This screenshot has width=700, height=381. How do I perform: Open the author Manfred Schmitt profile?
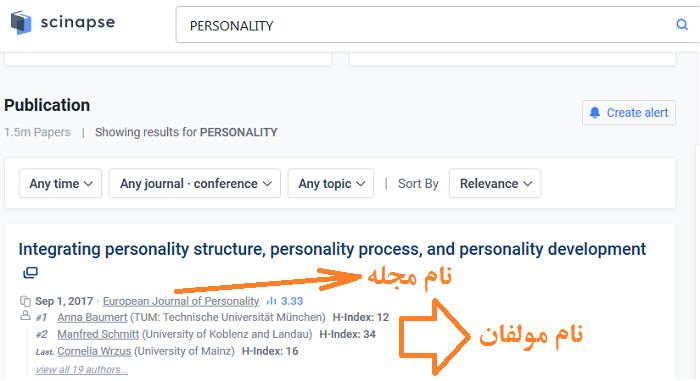click(98, 334)
